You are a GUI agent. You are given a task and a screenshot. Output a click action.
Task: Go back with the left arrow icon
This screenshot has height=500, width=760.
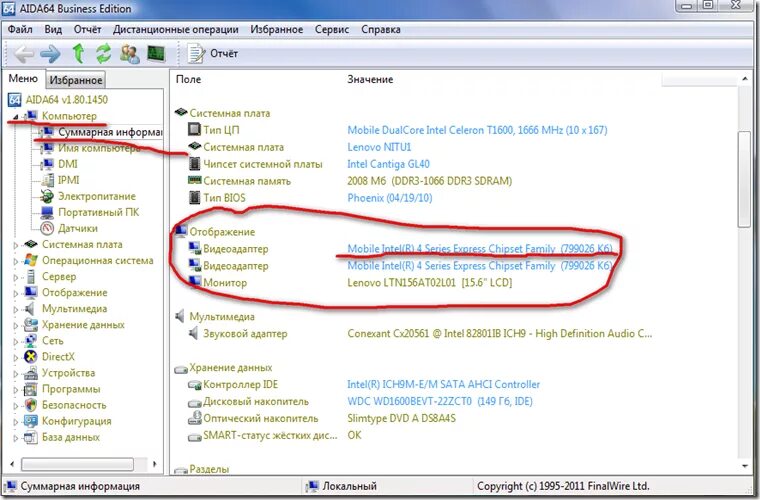point(23,53)
